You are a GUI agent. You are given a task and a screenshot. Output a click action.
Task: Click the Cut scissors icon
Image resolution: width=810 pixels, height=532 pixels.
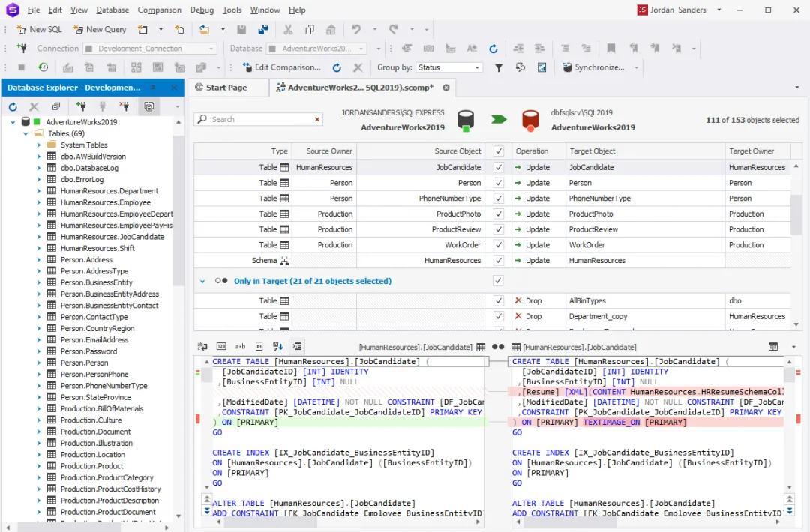coord(288,30)
